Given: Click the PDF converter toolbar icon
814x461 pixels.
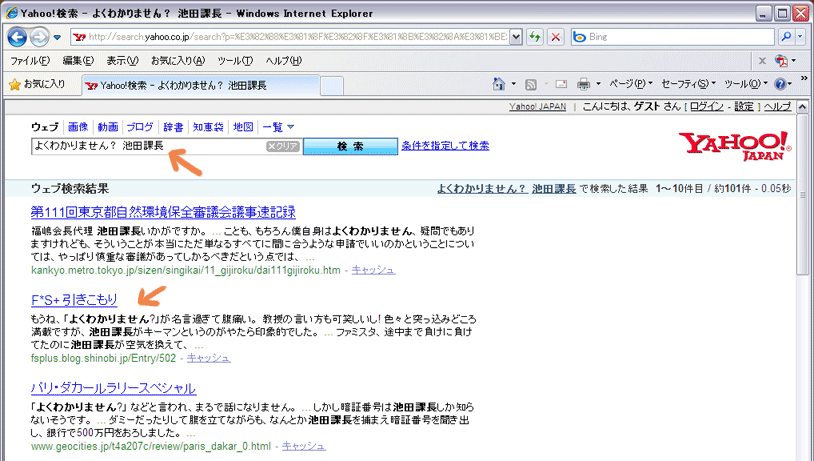Looking at the screenshot, I should coord(781,61).
